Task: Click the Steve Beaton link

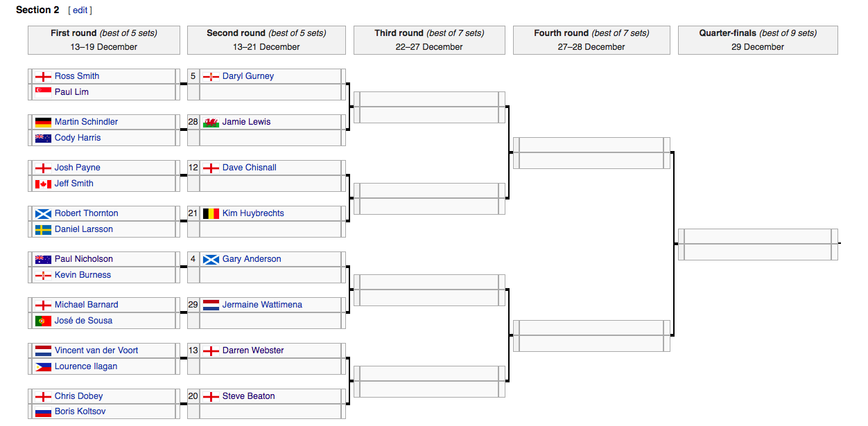Action: (249, 396)
